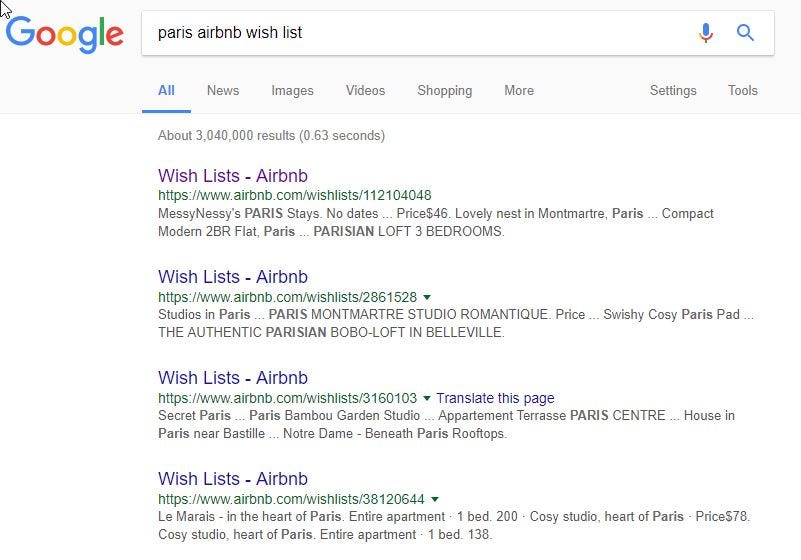Open the Settings menu
This screenshot has height=560, width=801.
point(673,90)
